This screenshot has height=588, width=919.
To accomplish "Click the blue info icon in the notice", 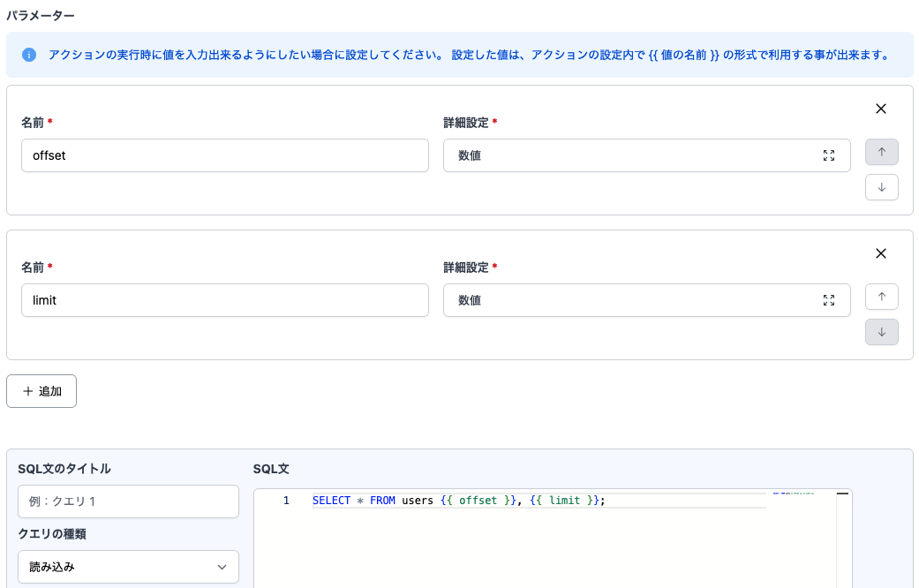I will [29, 55].
